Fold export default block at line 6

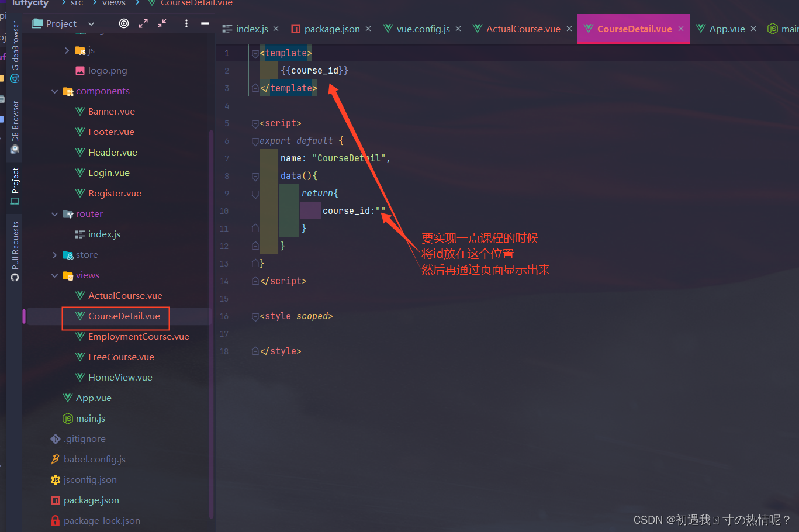coord(255,141)
